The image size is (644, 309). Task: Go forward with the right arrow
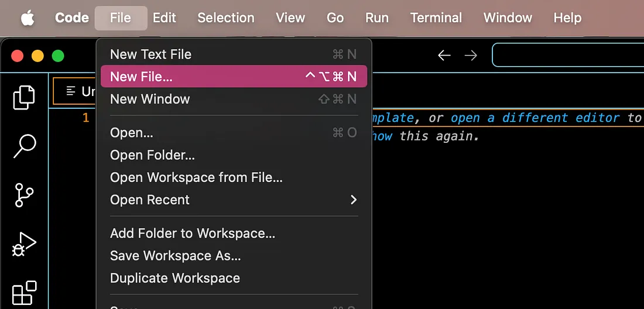click(x=471, y=56)
